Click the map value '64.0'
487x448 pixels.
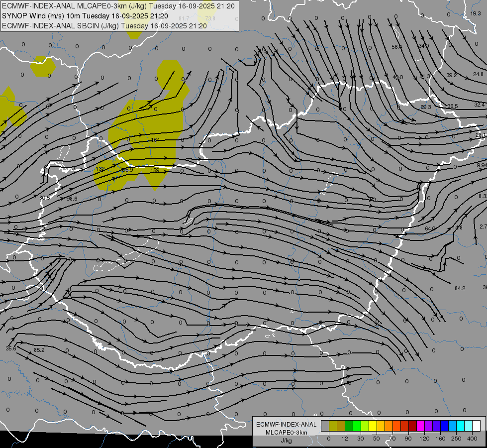430,228
